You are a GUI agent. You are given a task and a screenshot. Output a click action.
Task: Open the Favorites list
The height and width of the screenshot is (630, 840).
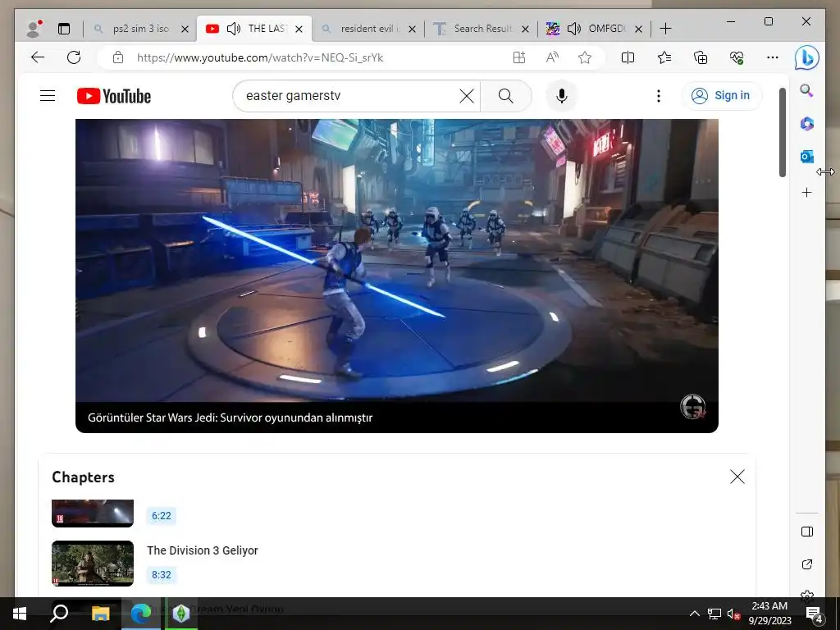pos(664,57)
